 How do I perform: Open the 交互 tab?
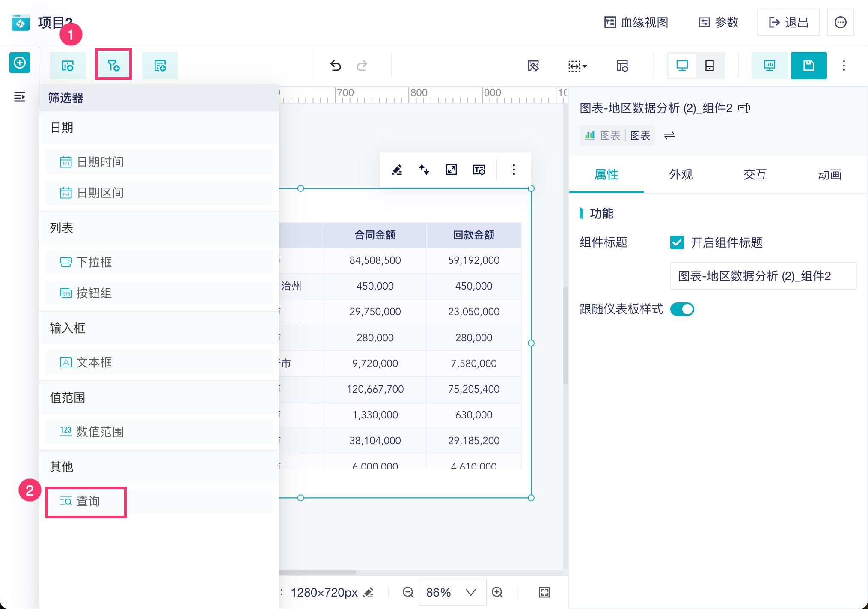pos(755,174)
